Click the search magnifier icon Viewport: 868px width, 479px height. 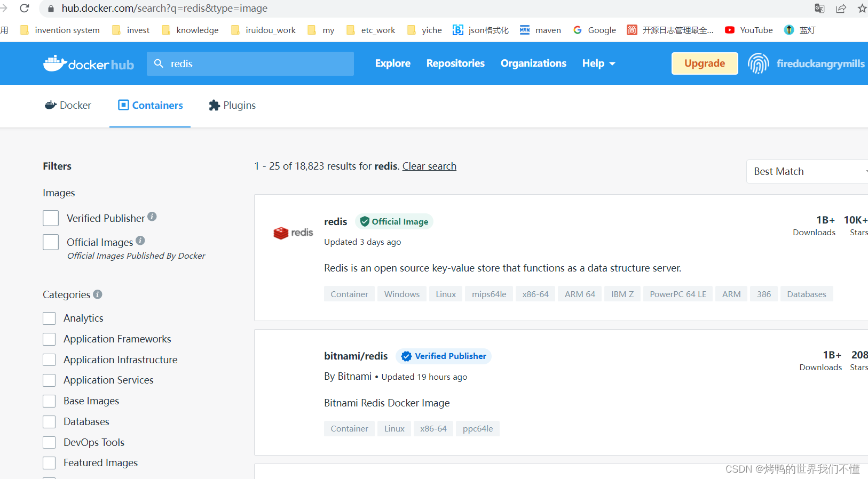(159, 63)
